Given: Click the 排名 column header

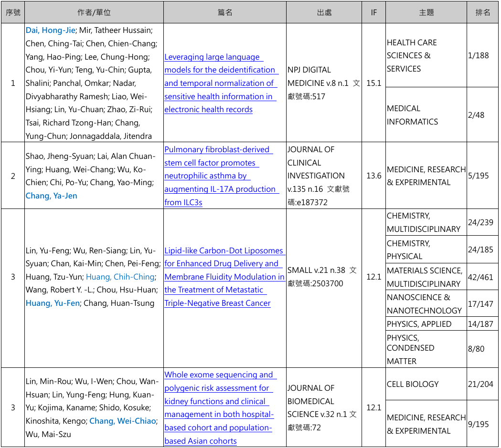Looking at the screenshot, I should click(482, 12).
